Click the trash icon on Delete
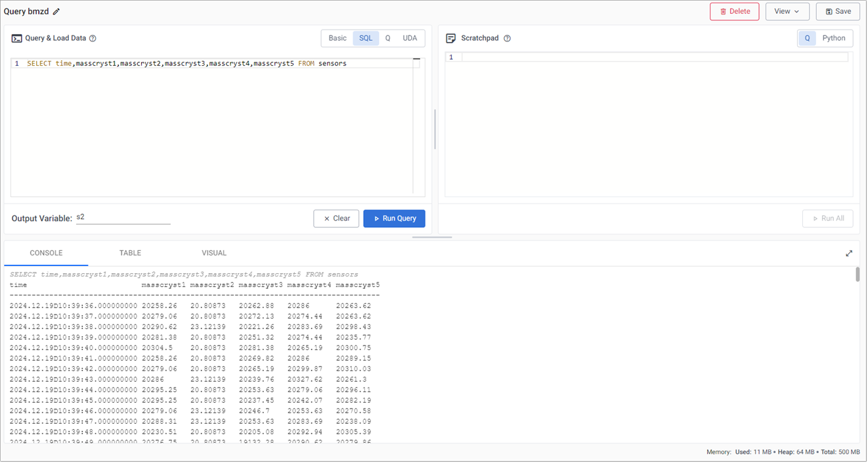 tap(722, 11)
